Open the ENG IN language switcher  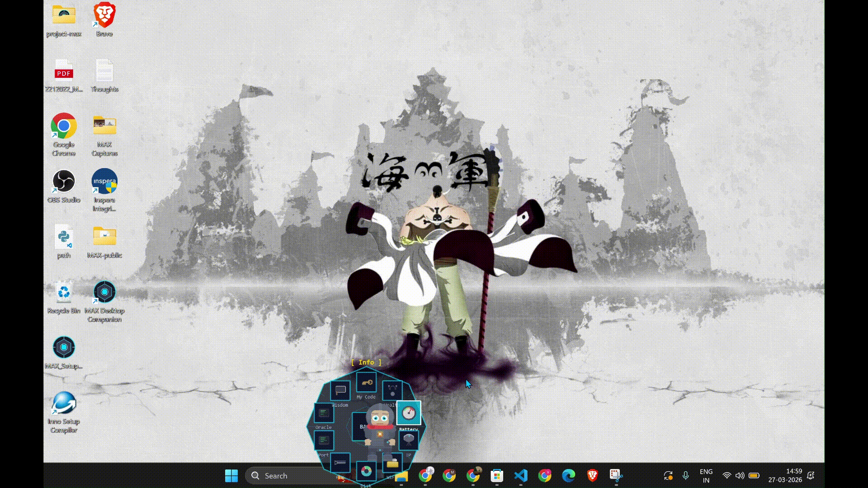(706, 476)
